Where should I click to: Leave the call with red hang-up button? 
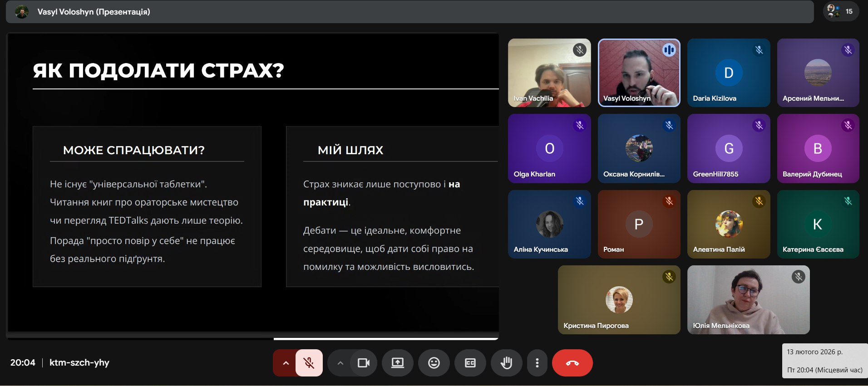tap(572, 363)
